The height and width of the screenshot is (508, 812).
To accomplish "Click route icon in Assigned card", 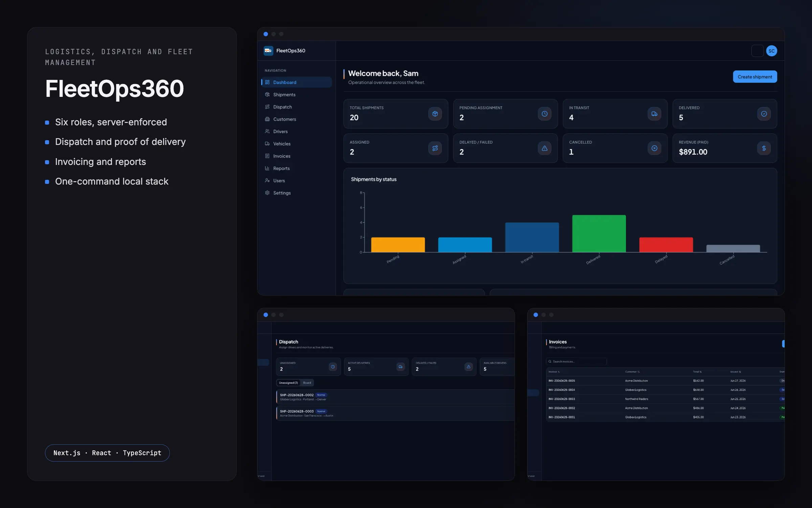I will pos(435,148).
